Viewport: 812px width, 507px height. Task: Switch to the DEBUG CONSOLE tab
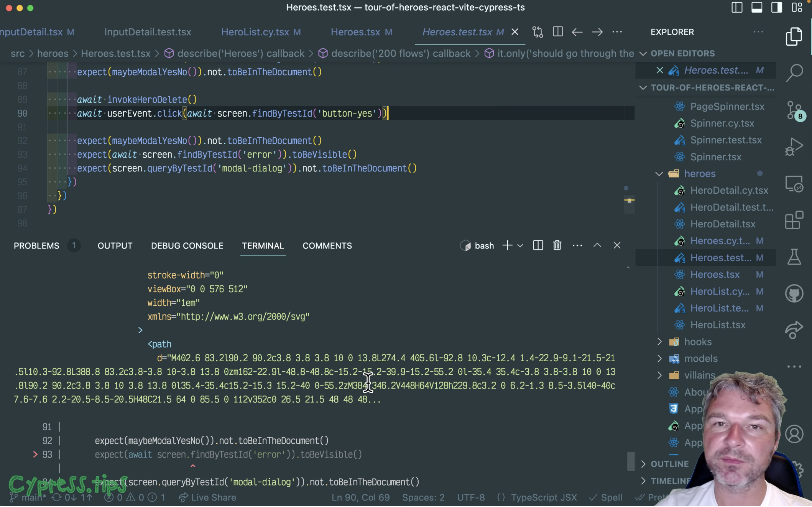[187, 246]
